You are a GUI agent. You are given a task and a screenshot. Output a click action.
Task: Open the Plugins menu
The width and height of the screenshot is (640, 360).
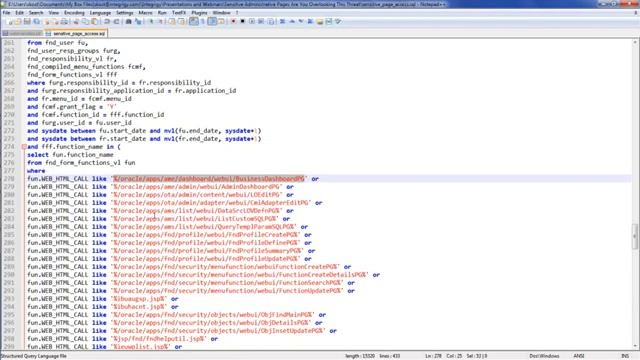point(200,13)
